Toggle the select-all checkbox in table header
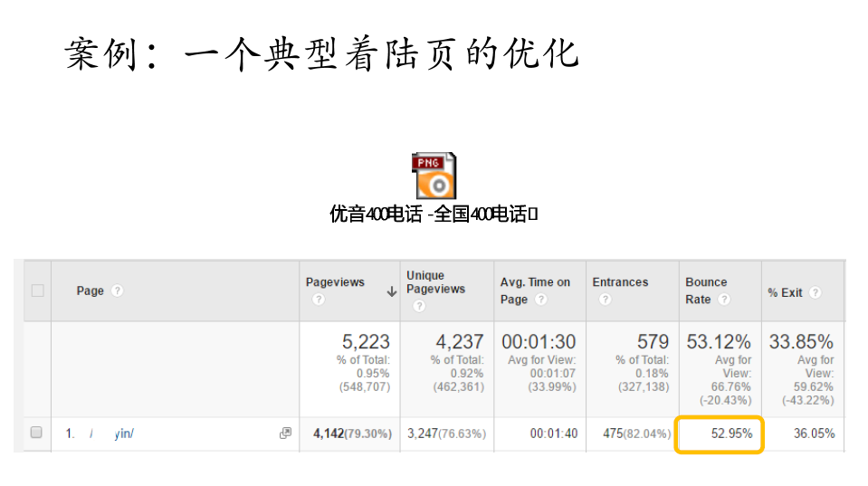 pos(37,291)
